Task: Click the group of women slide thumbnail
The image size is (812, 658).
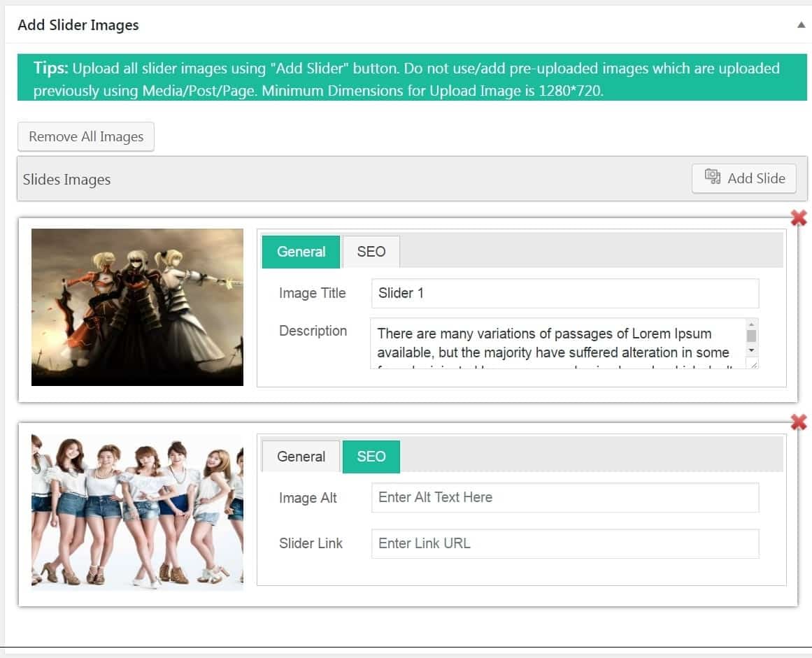Action: (137, 512)
